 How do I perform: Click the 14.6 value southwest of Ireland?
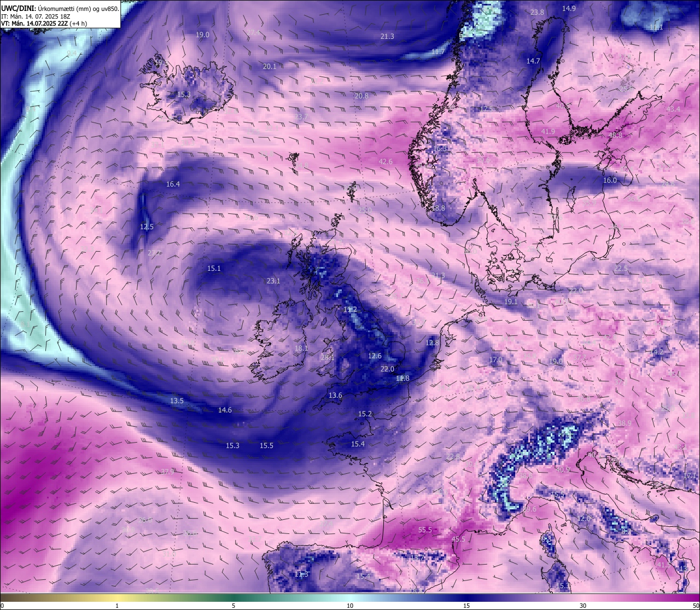(225, 410)
